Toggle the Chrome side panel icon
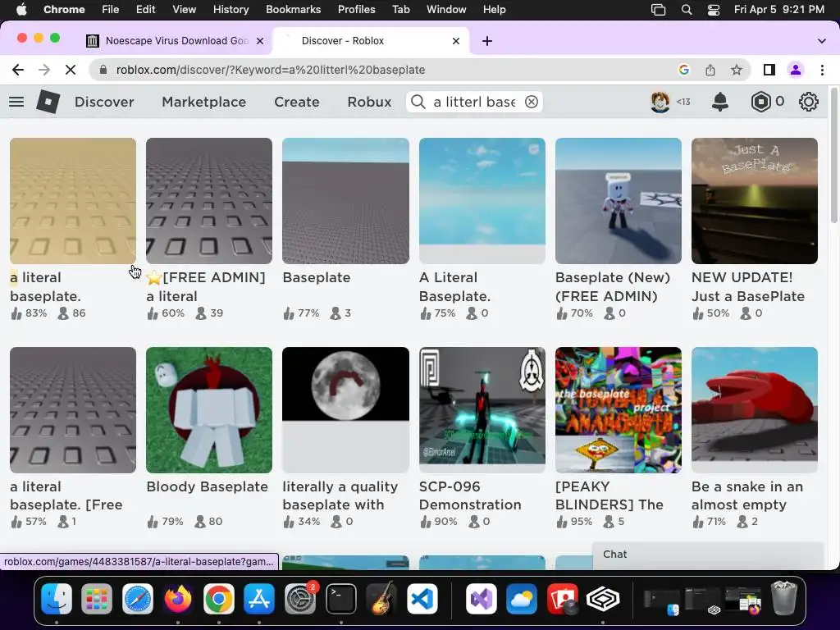 point(769,70)
